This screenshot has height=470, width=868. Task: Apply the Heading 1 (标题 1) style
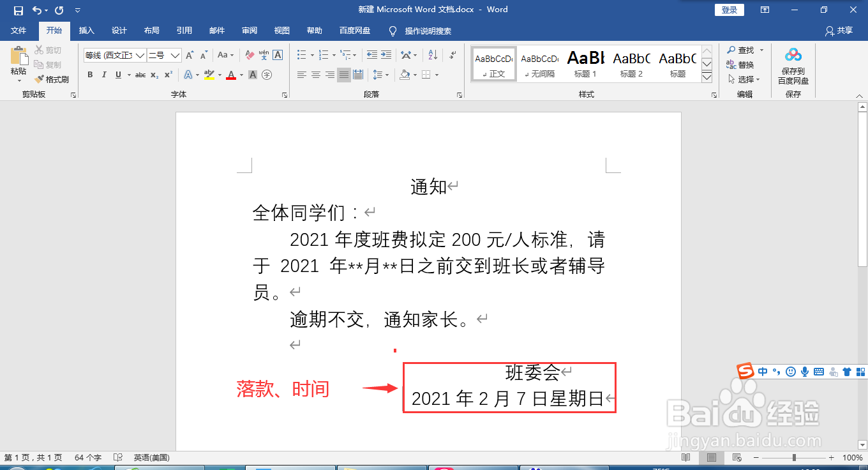586,64
